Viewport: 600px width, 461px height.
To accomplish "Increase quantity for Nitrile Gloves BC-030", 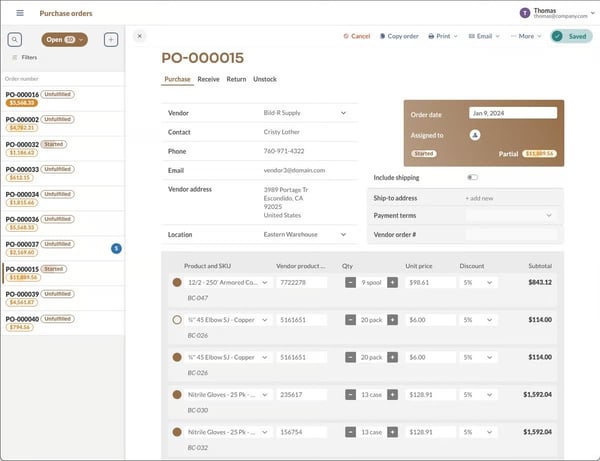I will click(393, 394).
